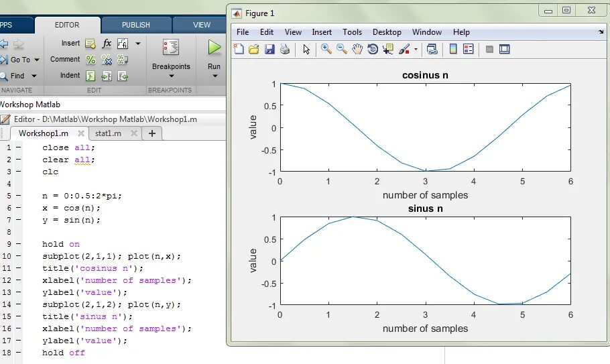Click the Insert Section icon in Editor ribbon
Screen dimensions: 610x364
pyautogui.click(x=90, y=44)
